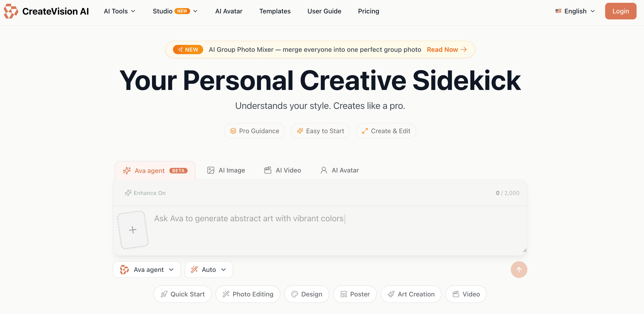Click the Quick Start rocket chip
The image size is (644, 314).
[x=183, y=294]
